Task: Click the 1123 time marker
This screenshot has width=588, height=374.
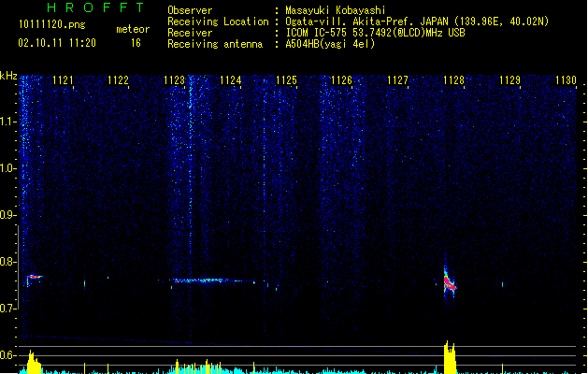Action: tap(175, 80)
